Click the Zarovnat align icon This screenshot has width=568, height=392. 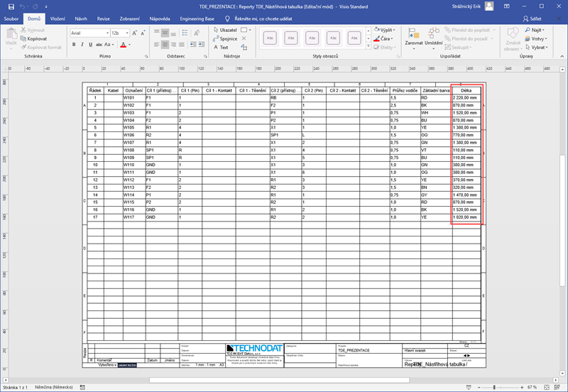pyautogui.click(x=413, y=36)
